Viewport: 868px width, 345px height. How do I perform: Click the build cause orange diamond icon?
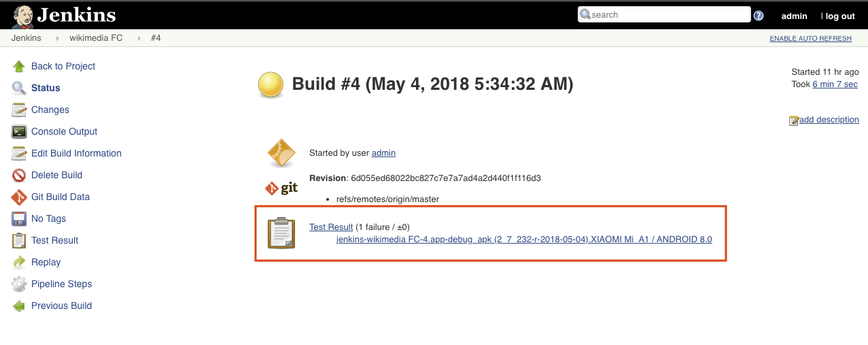[x=281, y=153]
